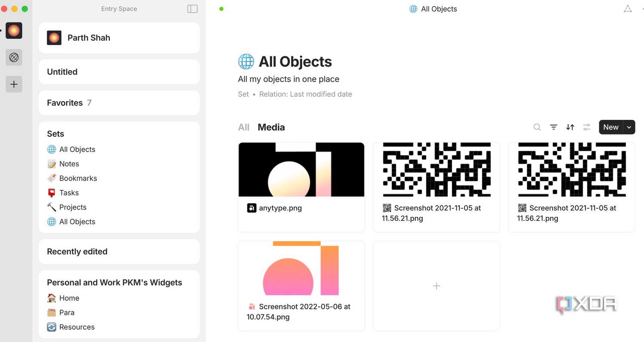
Task: Switch to the Media view tab
Action: [271, 127]
